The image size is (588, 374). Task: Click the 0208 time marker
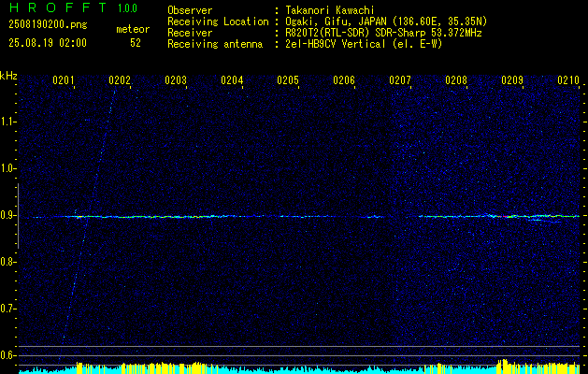click(x=456, y=80)
